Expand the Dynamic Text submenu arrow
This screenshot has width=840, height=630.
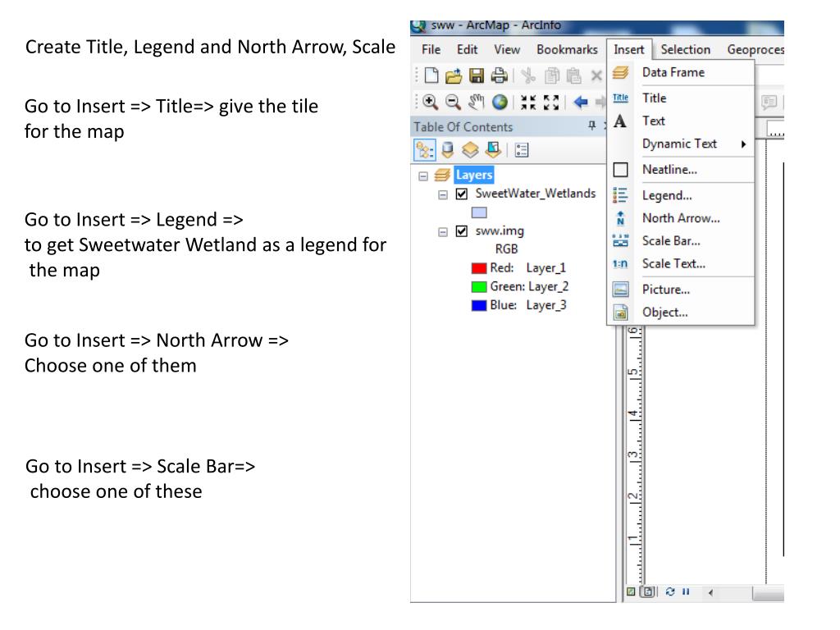point(743,144)
